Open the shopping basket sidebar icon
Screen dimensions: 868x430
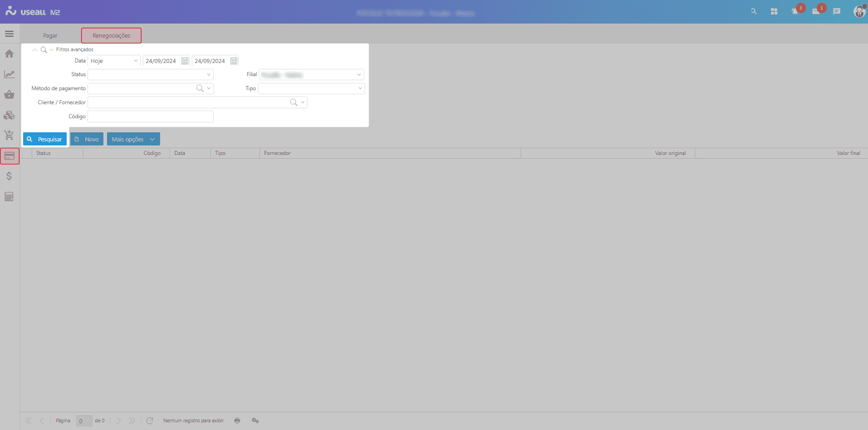(x=9, y=95)
